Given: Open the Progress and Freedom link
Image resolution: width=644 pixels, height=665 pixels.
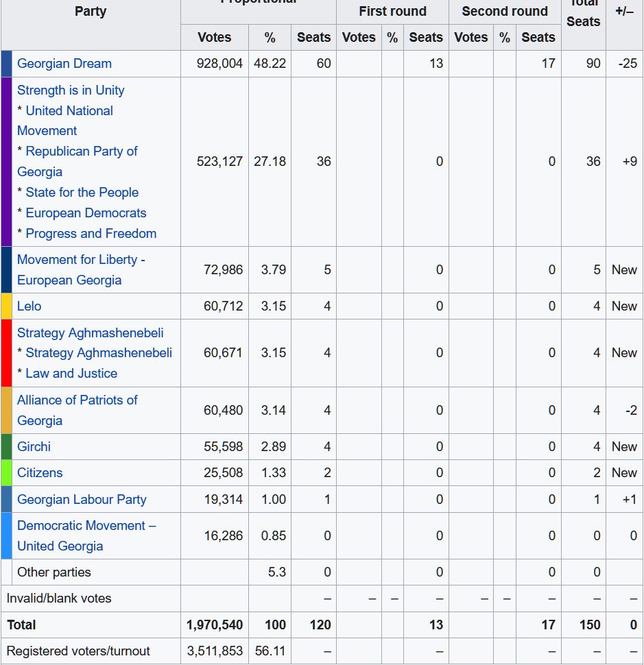Looking at the screenshot, I should (91, 234).
